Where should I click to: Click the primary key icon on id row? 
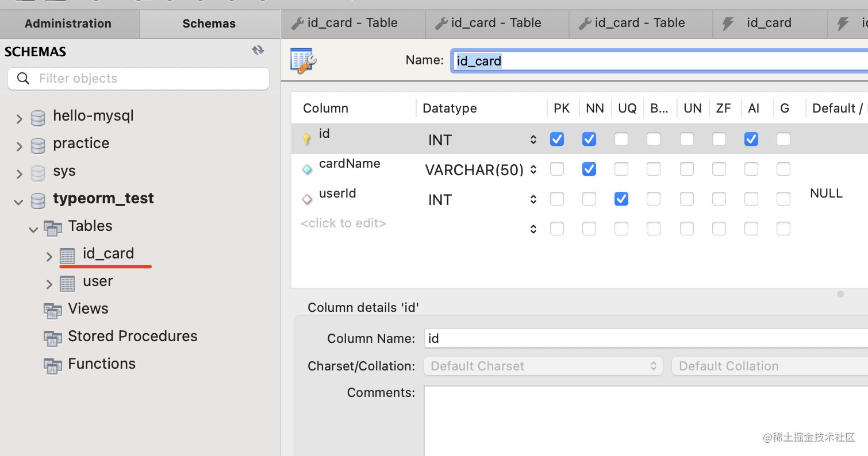(307, 139)
